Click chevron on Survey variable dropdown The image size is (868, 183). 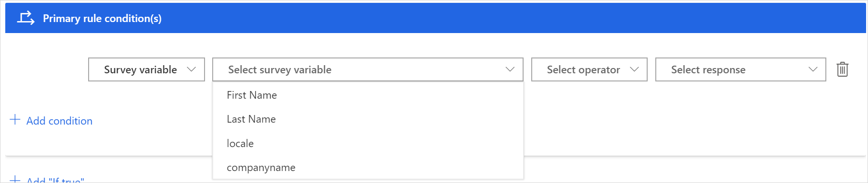pyautogui.click(x=191, y=69)
